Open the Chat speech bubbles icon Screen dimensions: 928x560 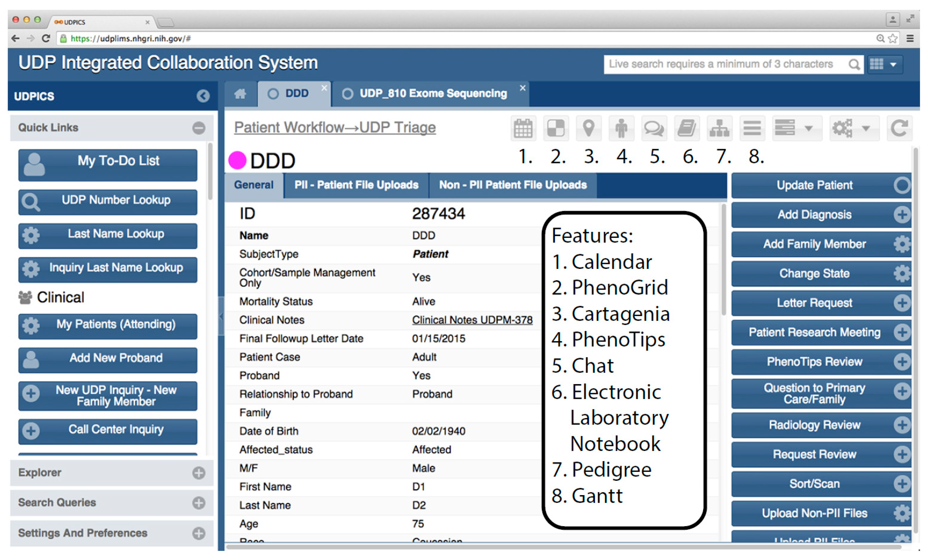(654, 128)
